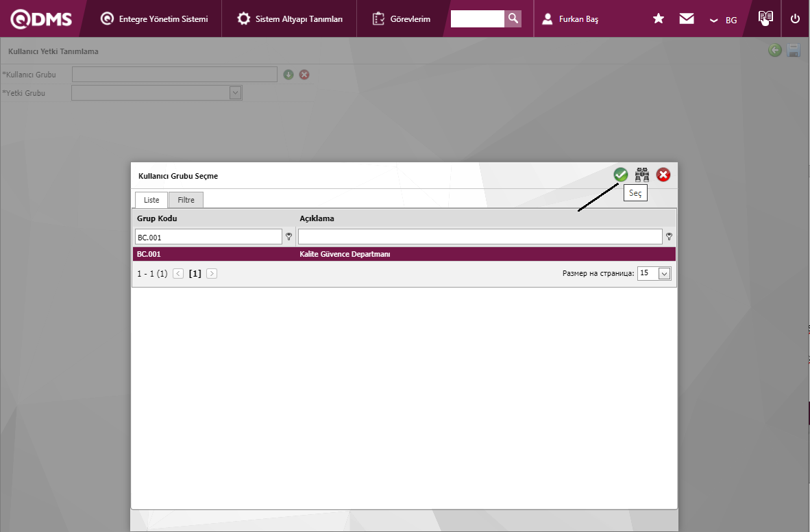Click the power logout icon
Screen dimensions: 810x532
coord(795,19)
